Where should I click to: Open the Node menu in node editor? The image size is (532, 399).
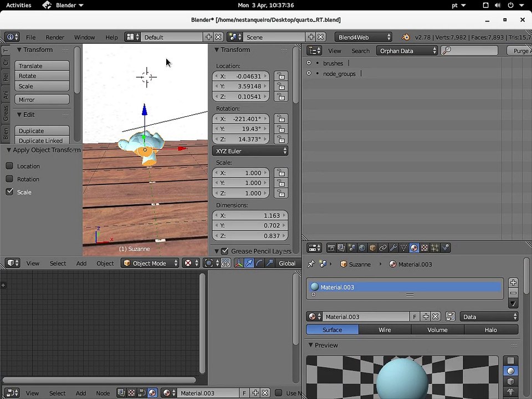point(103,393)
